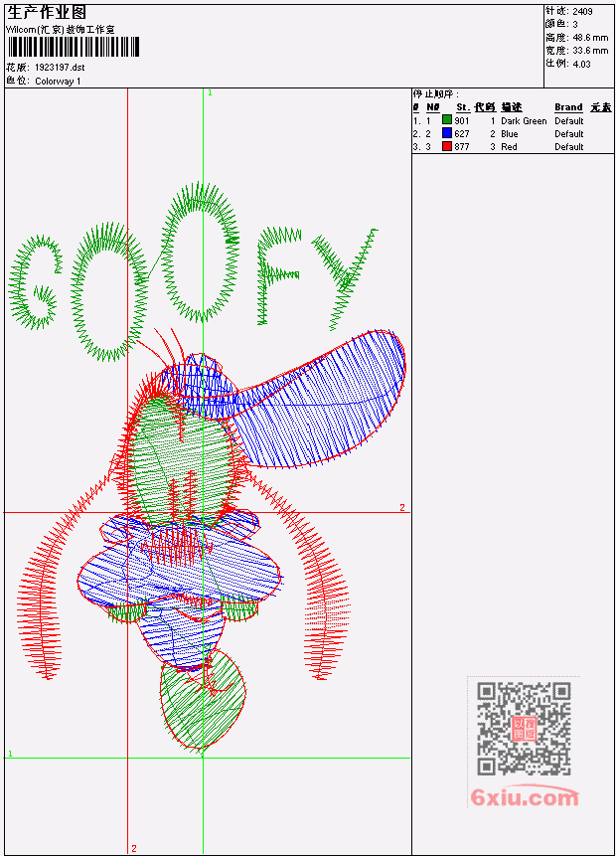This screenshot has height=856, width=616.
Task: Click the Wilcom studio name line
Action: pyautogui.click(x=60, y=30)
